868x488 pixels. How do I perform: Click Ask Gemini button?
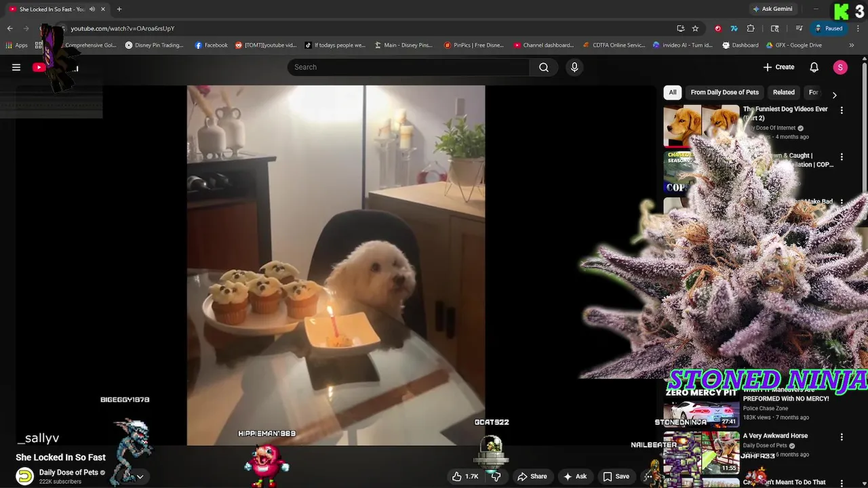[772, 9]
